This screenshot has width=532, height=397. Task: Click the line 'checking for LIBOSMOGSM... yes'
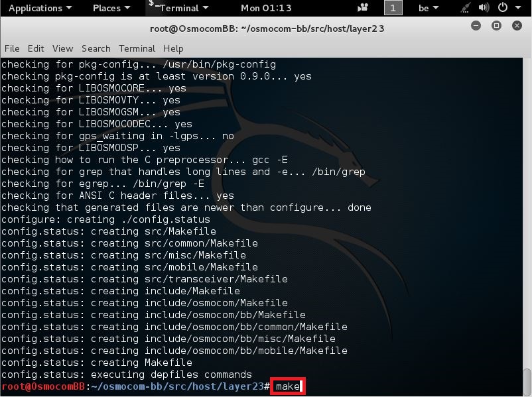coord(91,112)
